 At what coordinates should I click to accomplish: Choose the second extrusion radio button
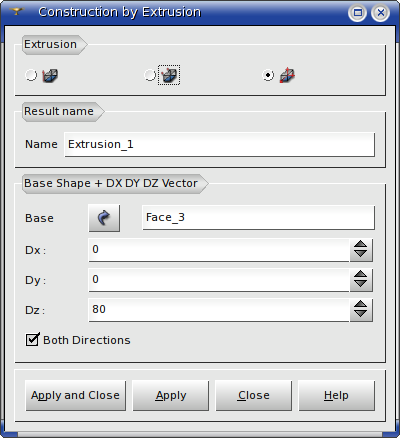150,75
